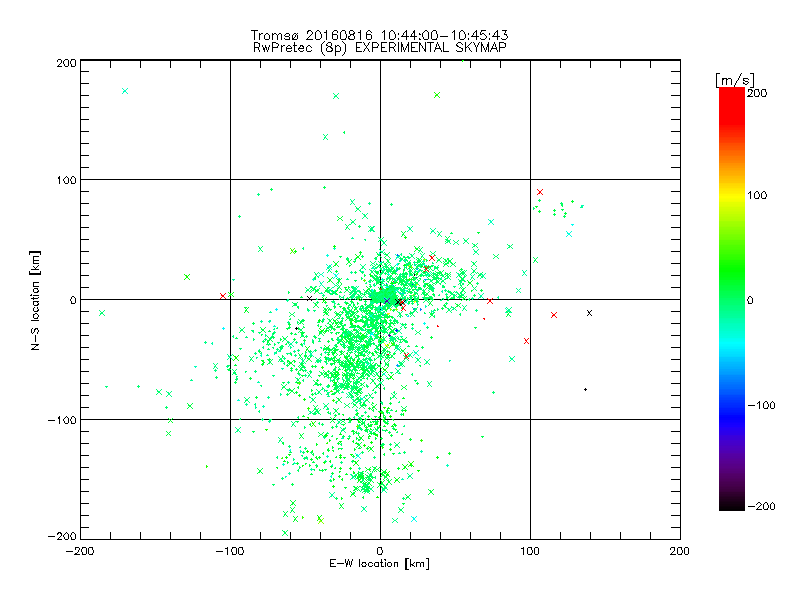
Task: Click the 0 label beside the colorbar
Action: (750, 301)
